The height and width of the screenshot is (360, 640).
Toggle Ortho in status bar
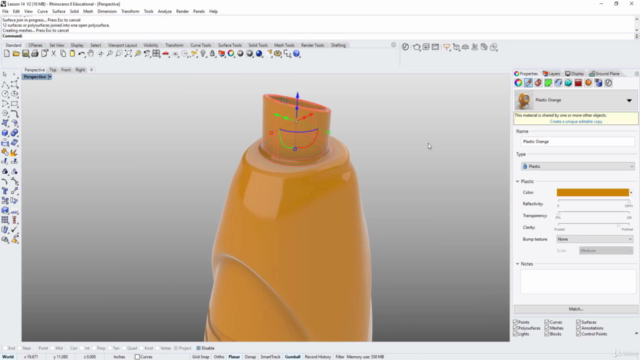219,357
